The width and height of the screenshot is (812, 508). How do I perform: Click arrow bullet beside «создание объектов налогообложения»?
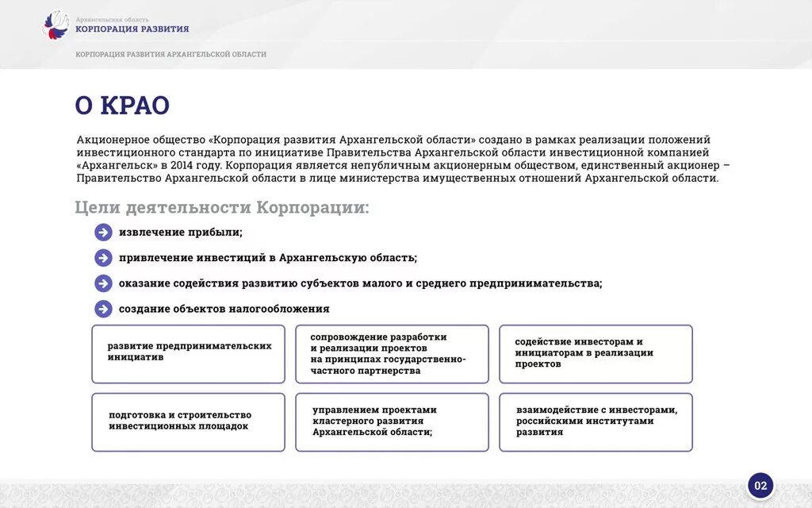[104, 310]
